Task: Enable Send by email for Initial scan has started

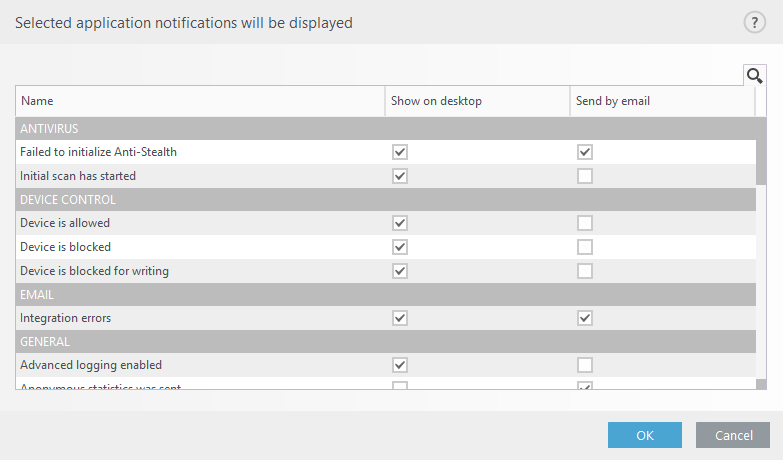Action: (585, 176)
